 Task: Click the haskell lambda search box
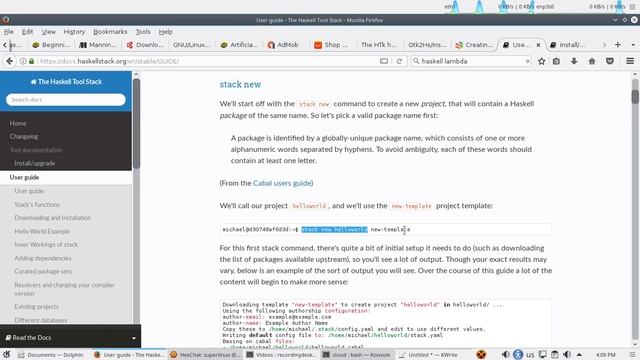[471, 61]
